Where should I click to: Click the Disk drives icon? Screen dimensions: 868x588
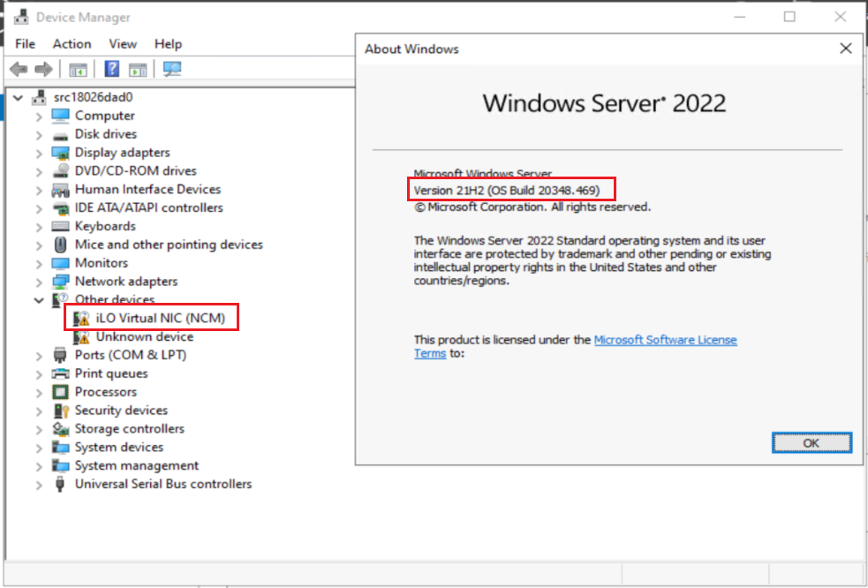[x=60, y=134]
